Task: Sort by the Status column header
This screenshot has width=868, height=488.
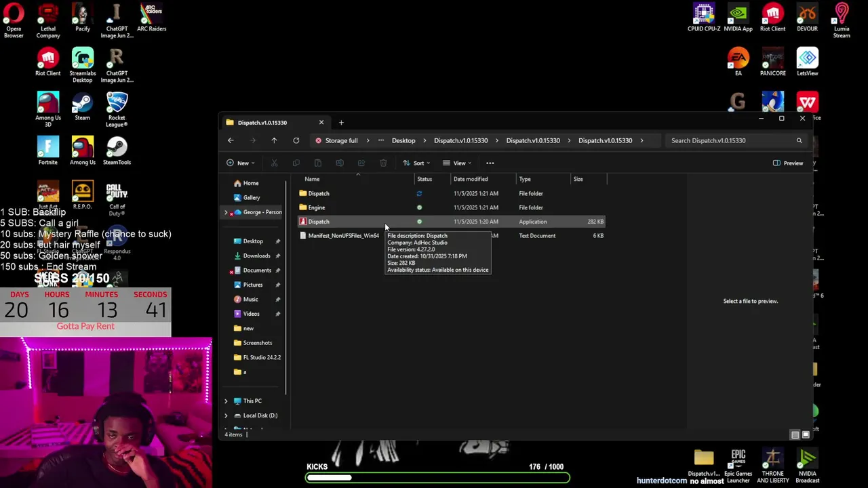Action: click(x=433, y=179)
